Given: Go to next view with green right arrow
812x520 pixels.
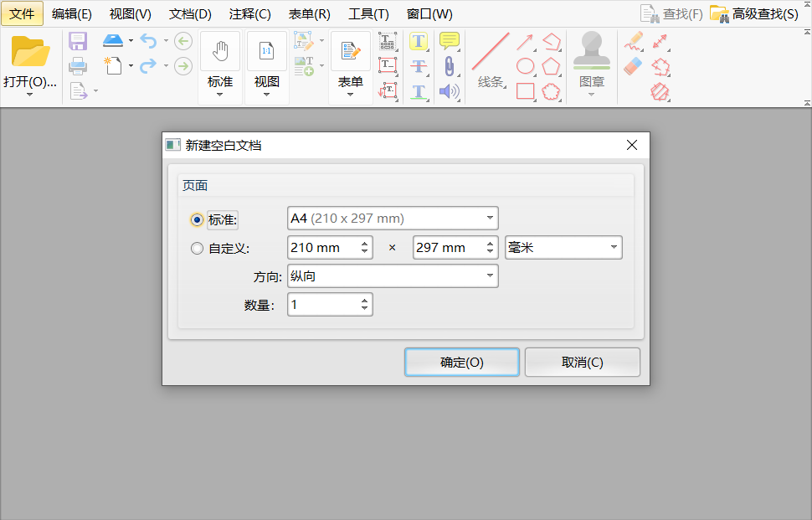Looking at the screenshot, I should [183, 66].
